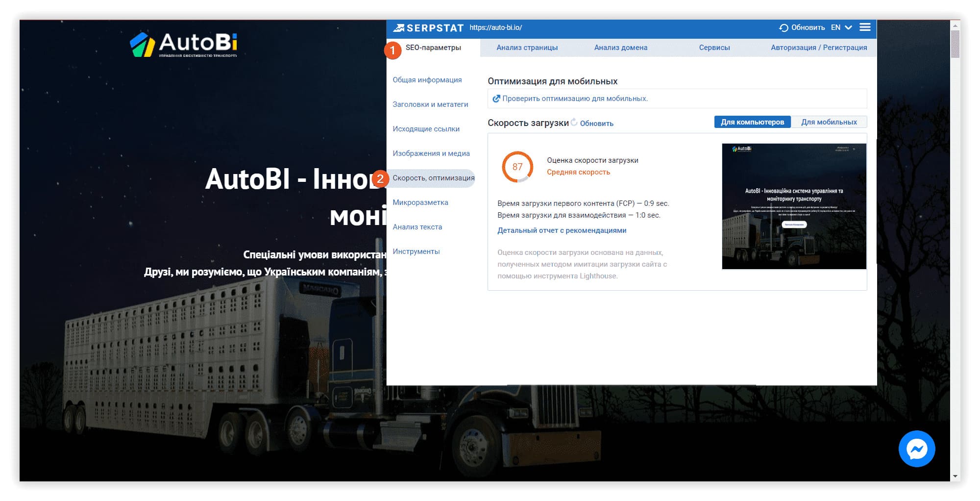The image size is (980, 501).
Task: Click the Время загрузки для взаимодействия line
Action: click(579, 215)
